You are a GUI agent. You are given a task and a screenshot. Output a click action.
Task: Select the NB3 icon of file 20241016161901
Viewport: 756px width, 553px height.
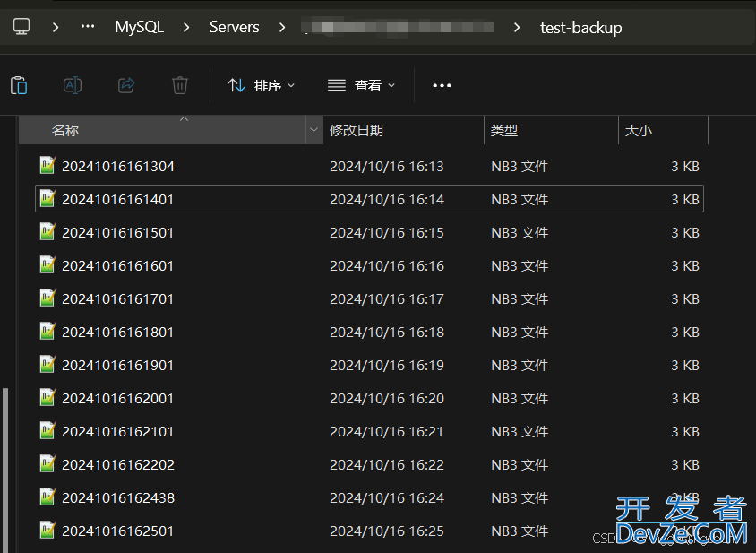pos(47,364)
